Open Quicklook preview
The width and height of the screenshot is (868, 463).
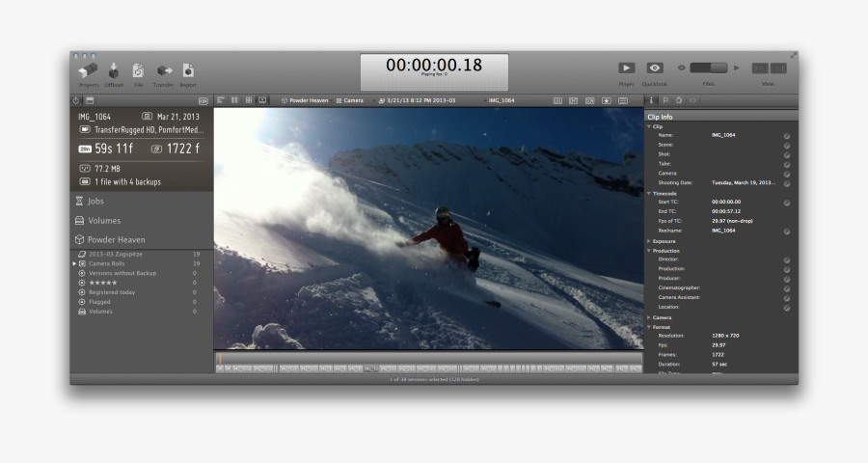coord(655,68)
